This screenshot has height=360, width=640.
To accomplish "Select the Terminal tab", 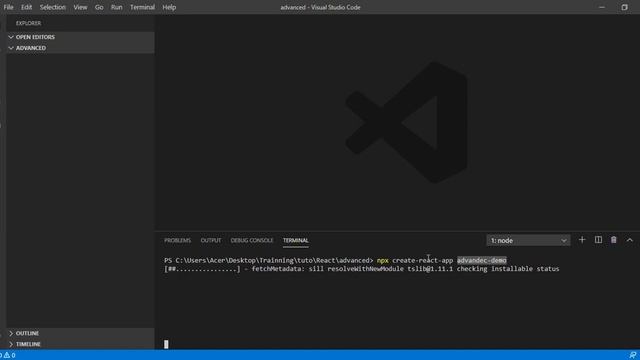I will (296, 240).
